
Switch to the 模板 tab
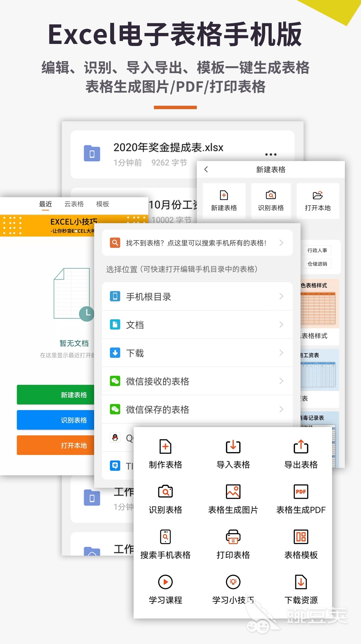[102, 204]
